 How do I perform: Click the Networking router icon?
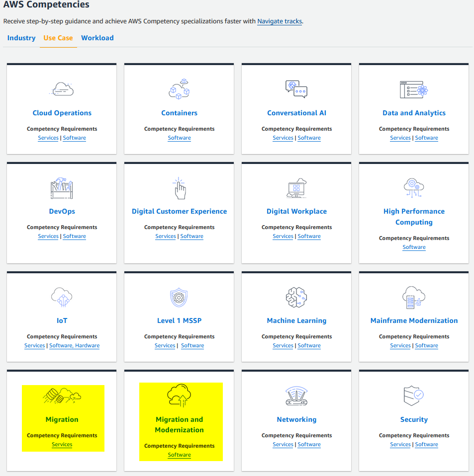click(296, 396)
